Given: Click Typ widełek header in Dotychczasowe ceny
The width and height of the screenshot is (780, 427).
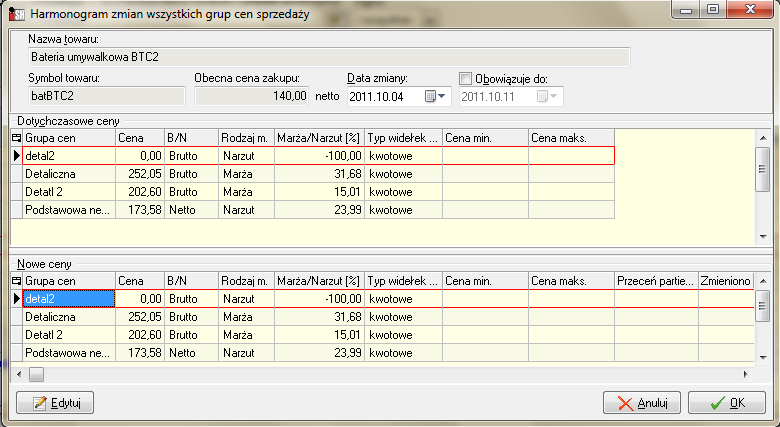Looking at the screenshot, I should [x=403, y=138].
